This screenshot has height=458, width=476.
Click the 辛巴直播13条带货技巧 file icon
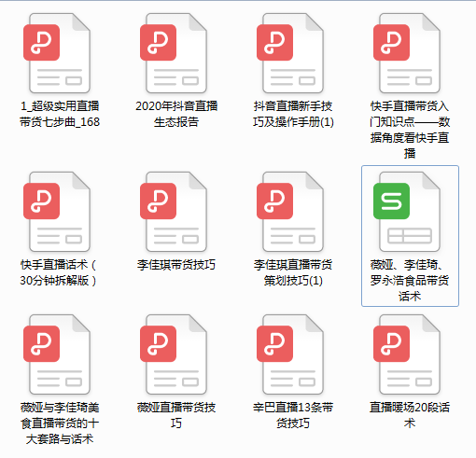point(290,354)
